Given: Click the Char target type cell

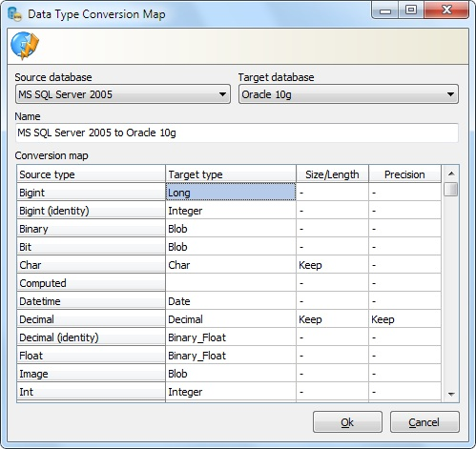Looking at the screenshot, I should tap(231, 264).
